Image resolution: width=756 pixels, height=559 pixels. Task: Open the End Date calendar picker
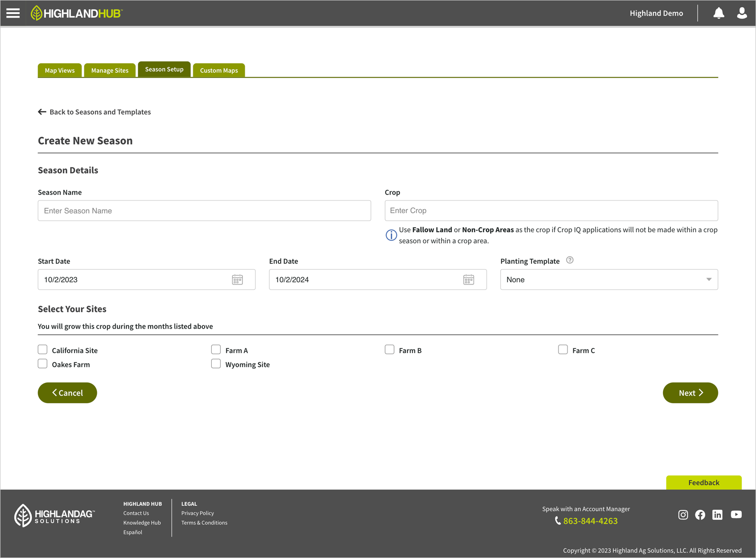point(468,280)
